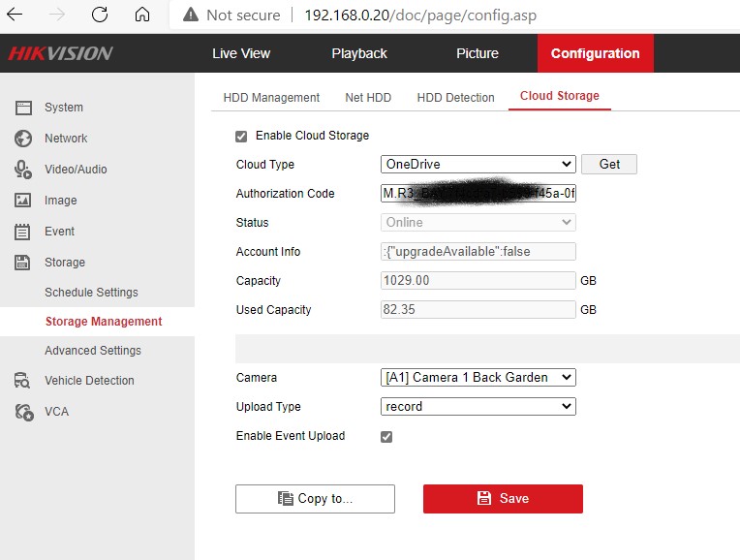Toggle Enable Cloud Storage checkbox

[241, 137]
